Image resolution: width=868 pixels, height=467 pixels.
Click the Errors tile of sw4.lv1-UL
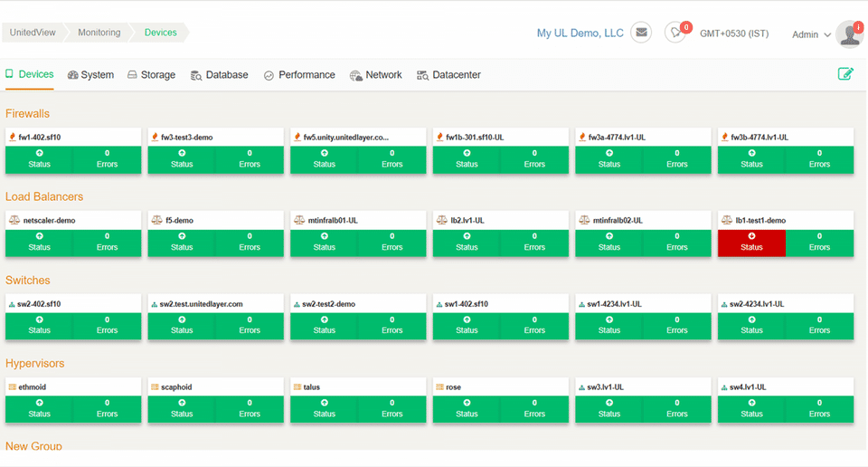coord(820,409)
